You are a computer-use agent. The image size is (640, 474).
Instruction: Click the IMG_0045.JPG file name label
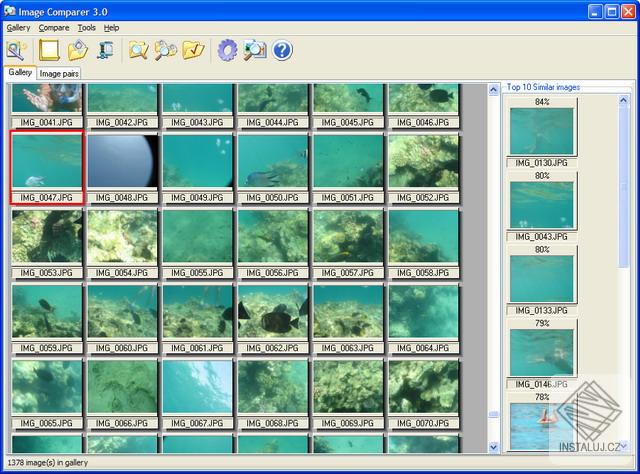pos(348,122)
